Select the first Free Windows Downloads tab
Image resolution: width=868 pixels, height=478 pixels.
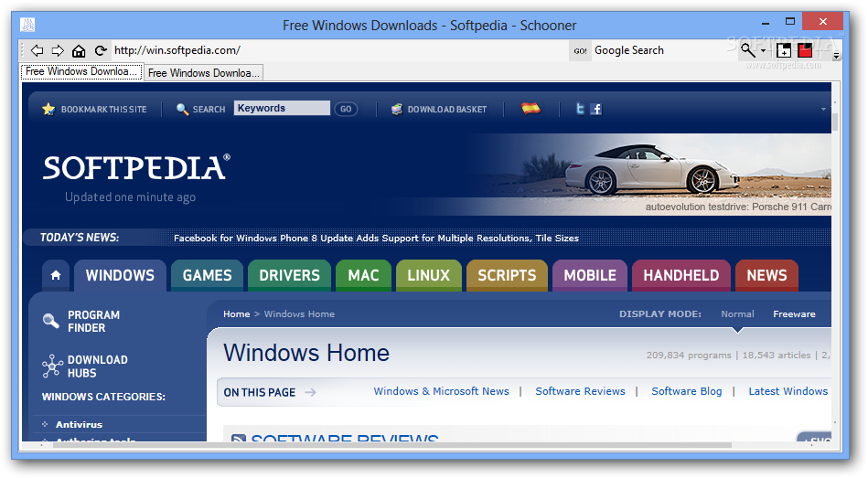tap(81, 72)
